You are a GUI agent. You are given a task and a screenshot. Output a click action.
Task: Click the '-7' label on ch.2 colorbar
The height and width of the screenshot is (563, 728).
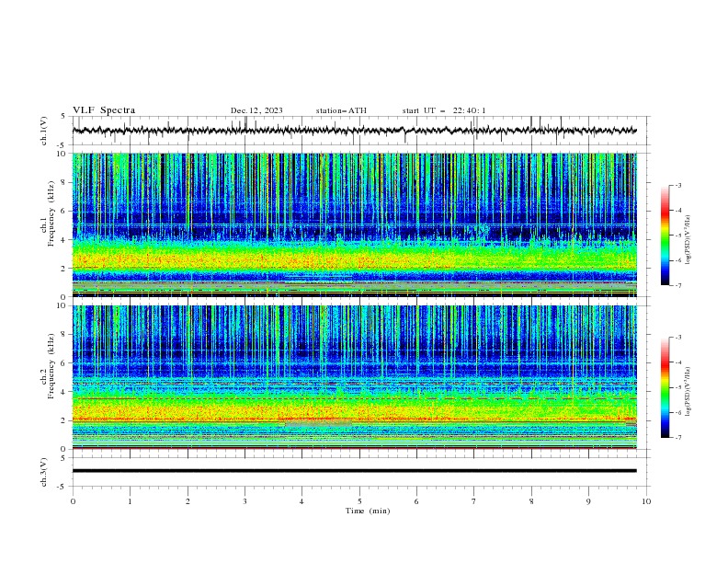678,437
